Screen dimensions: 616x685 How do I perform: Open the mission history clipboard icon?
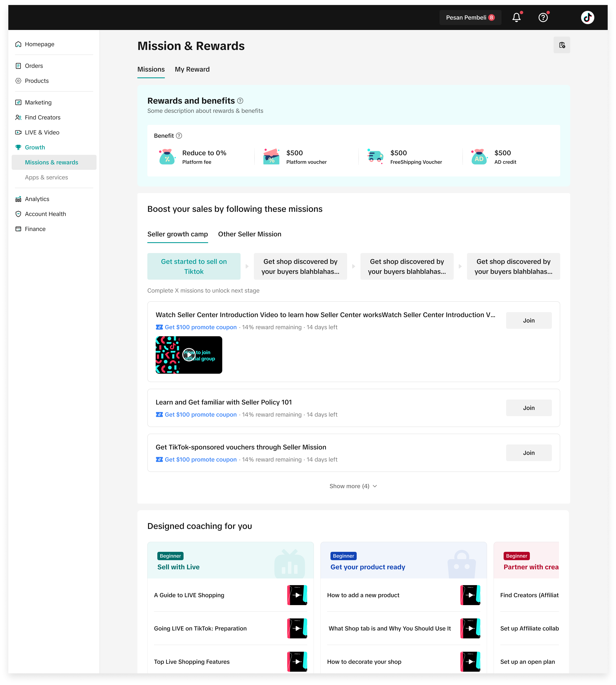point(561,45)
